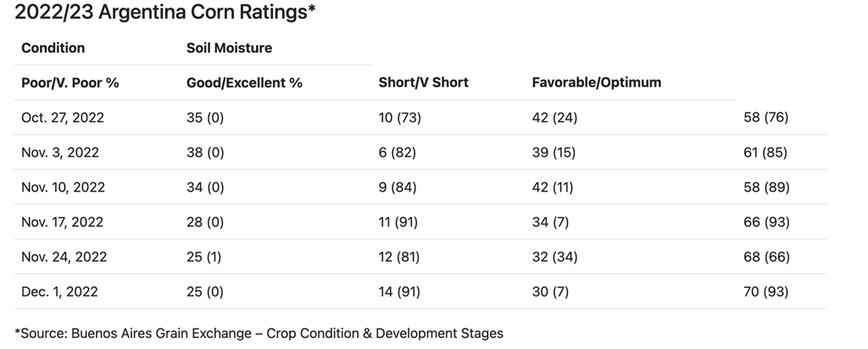Select the Nov. 10, 2022 date cell
Screen dimensions: 868x349
click(x=62, y=187)
